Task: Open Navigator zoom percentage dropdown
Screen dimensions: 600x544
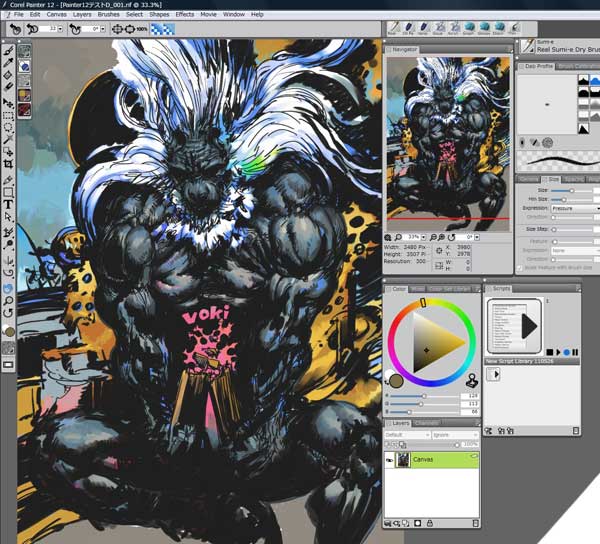Action: 423,238
